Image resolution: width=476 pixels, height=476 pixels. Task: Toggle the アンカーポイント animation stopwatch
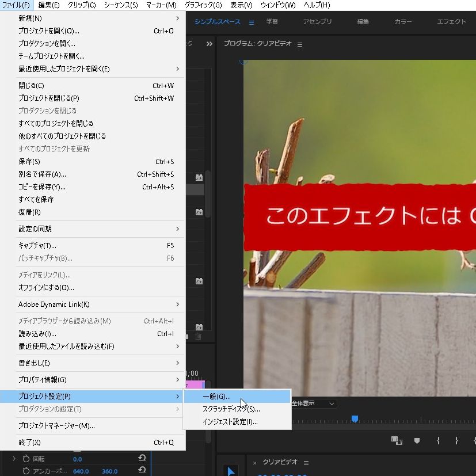point(26,471)
